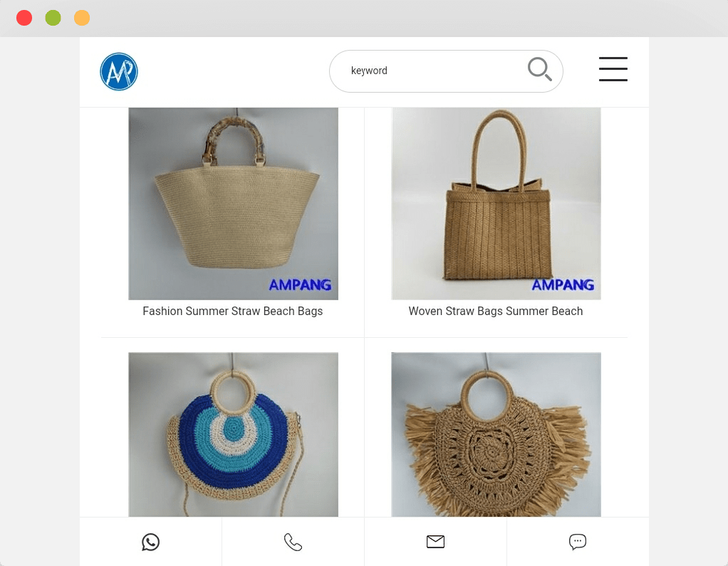View the bamboo-handle straw tote image
Image resolution: width=728 pixels, height=566 pixels.
click(x=233, y=204)
